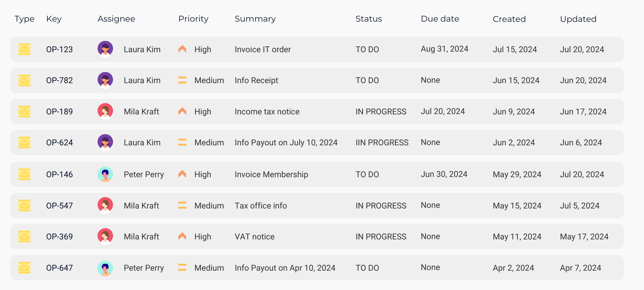Click the envelope type icon for OP-123

point(24,49)
